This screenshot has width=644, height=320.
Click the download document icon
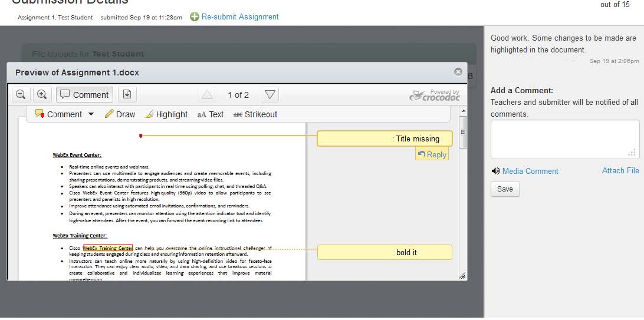click(127, 95)
